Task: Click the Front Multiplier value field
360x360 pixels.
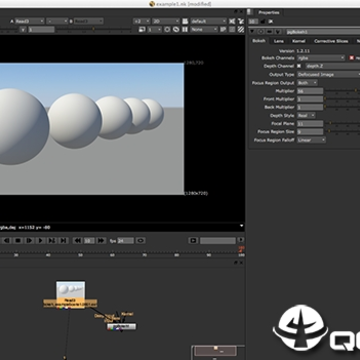Action: click(310, 99)
